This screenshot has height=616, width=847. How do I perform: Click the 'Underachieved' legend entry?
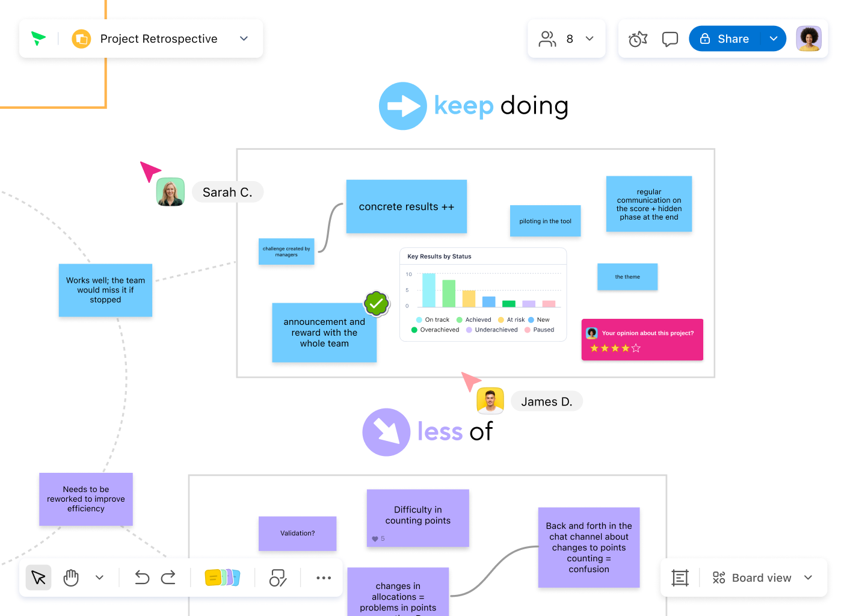491,330
